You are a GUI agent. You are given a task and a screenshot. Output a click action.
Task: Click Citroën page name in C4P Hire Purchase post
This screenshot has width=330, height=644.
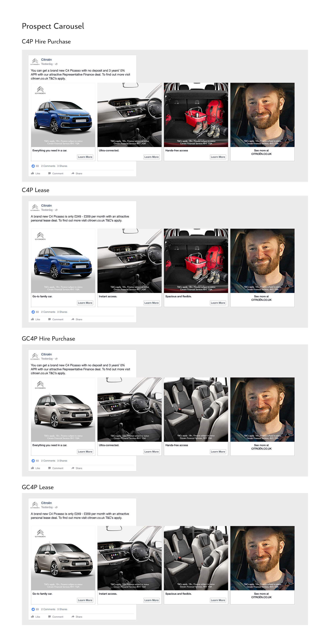click(46, 60)
